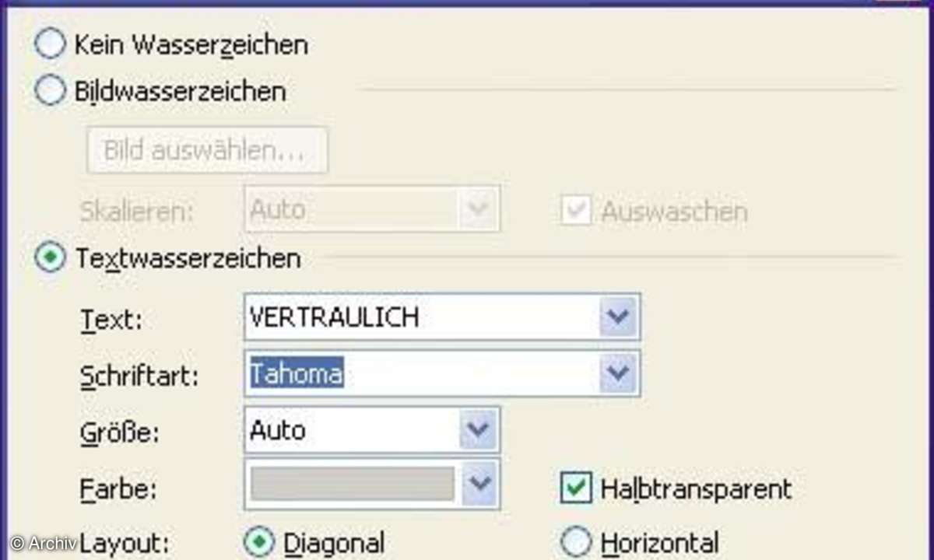Select the Textwasserzeichen radio button
This screenshot has width=934, height=560.
[x=50, y=257]
